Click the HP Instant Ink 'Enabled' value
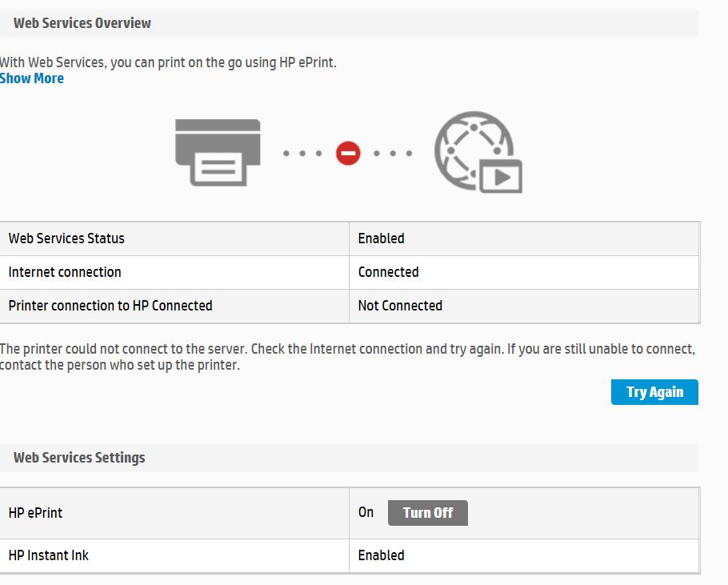 [381, 555]
